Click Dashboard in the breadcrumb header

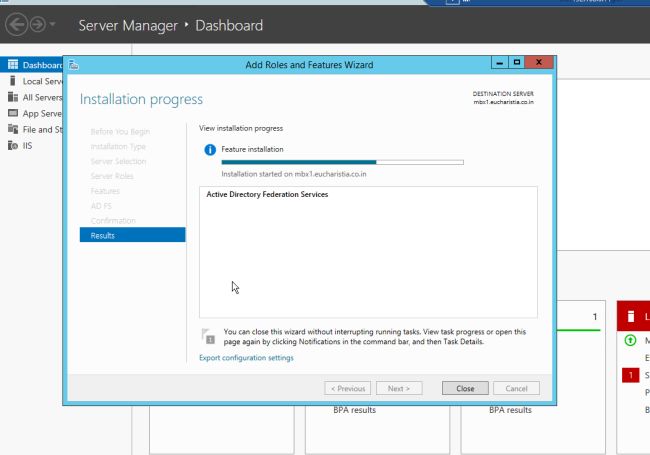tap(229, 26)
